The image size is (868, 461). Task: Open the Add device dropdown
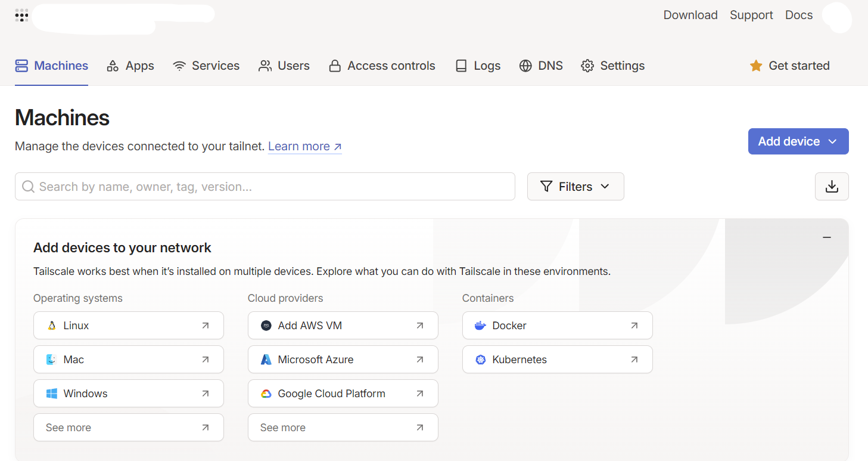(x=798, y=141)
